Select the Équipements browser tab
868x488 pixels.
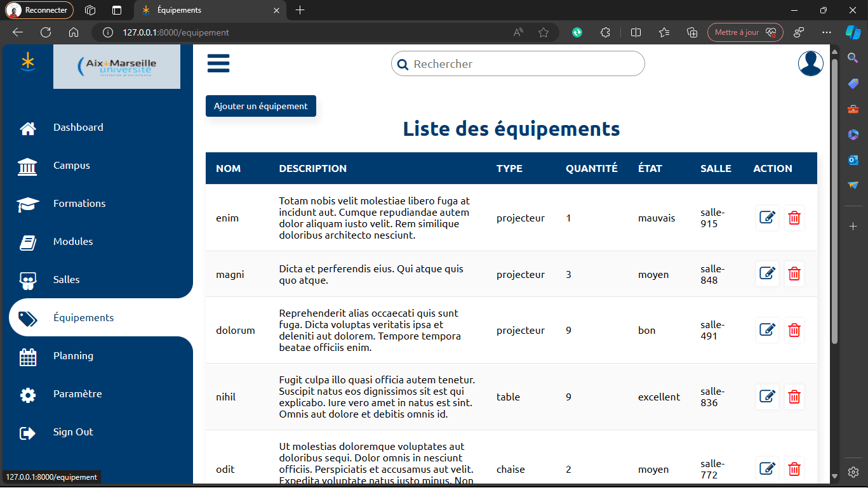point(209,10)
